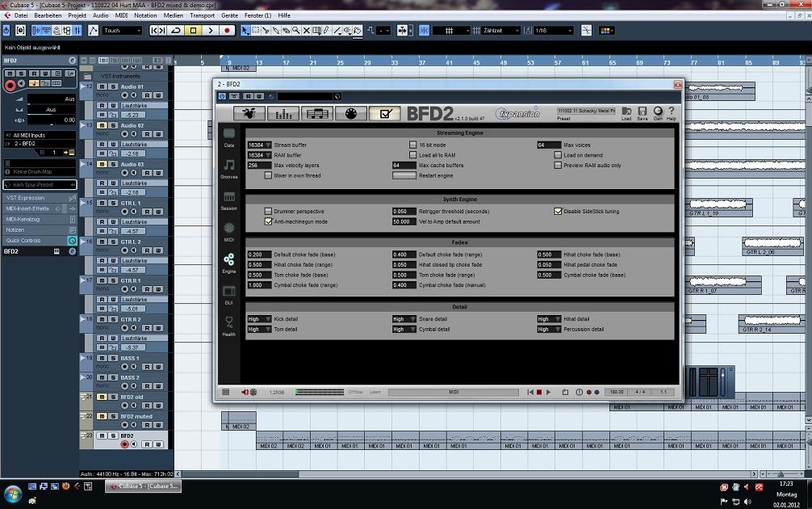Open the Transport menu
This screenshot has height=509, width=812.
click(202, 15)
